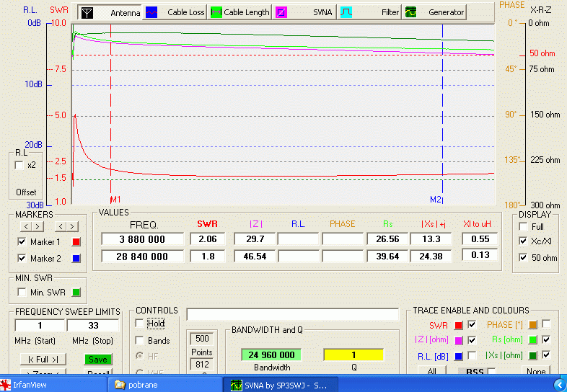
Task: Select the SVNA mode magenta icon
Action: (281, 12)
